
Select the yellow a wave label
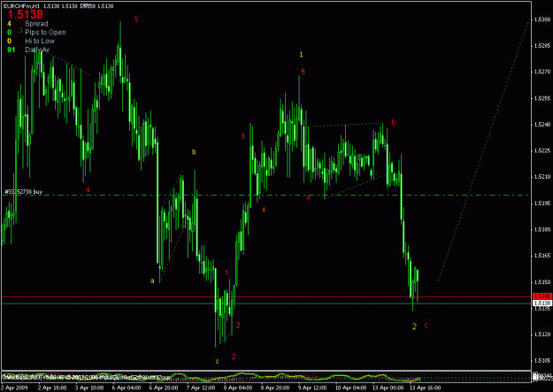point(152,281)
